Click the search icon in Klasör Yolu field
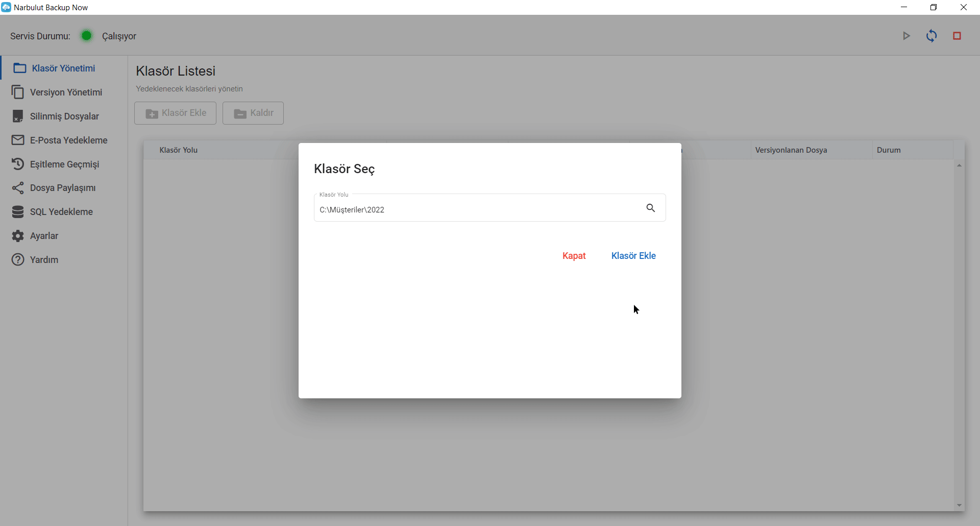 pyautogui.click(x=650, y=208)
